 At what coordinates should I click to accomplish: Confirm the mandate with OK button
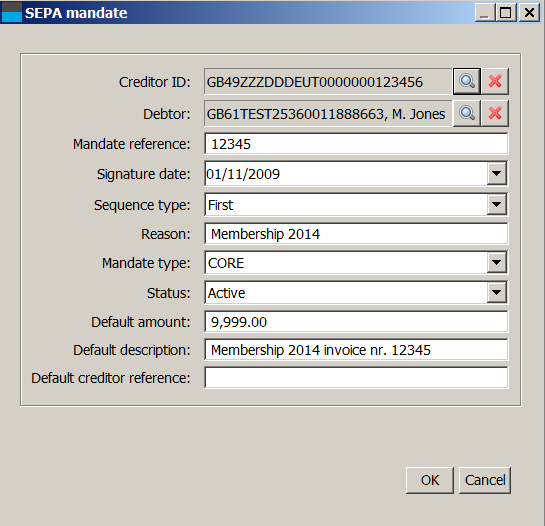coord(430,480)
